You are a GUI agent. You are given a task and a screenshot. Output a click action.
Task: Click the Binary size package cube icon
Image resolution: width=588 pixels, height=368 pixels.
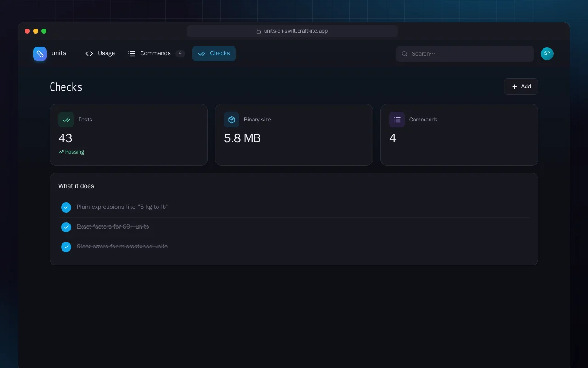[232, 120]
